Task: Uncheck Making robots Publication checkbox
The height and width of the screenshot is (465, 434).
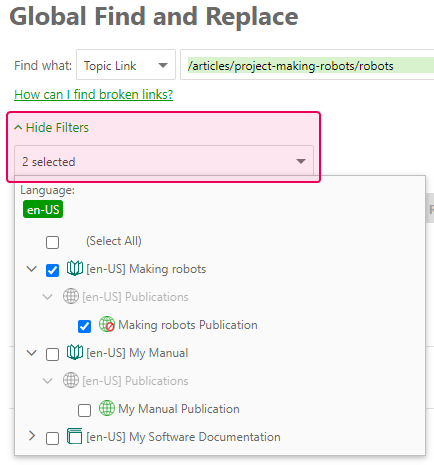Action: [x=84, y=326]
